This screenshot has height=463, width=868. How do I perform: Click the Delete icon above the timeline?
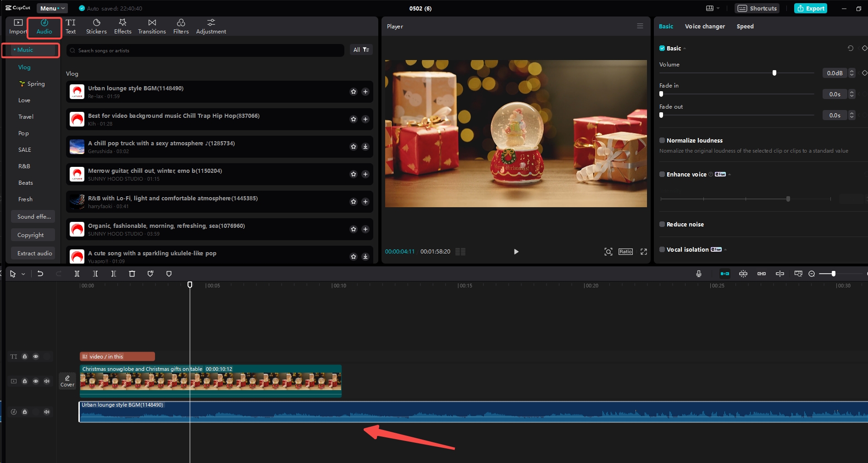pos(132,274)
